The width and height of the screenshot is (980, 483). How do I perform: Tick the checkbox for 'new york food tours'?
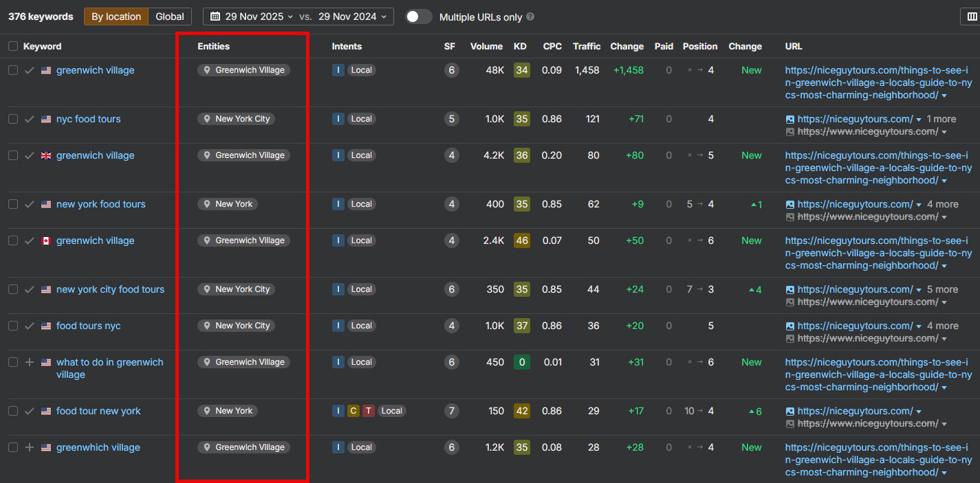[x=13, y=204]
